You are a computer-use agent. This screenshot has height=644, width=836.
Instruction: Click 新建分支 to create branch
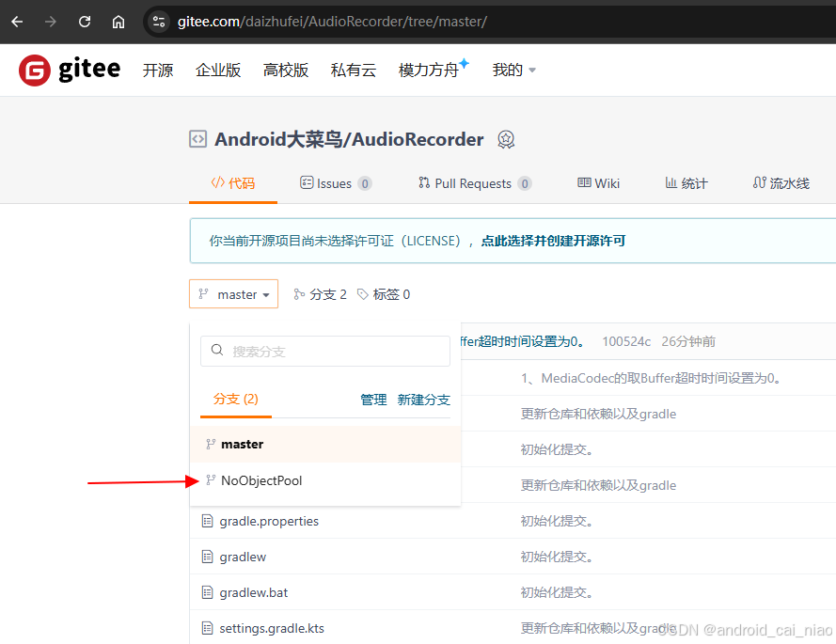tap(424, 400)
